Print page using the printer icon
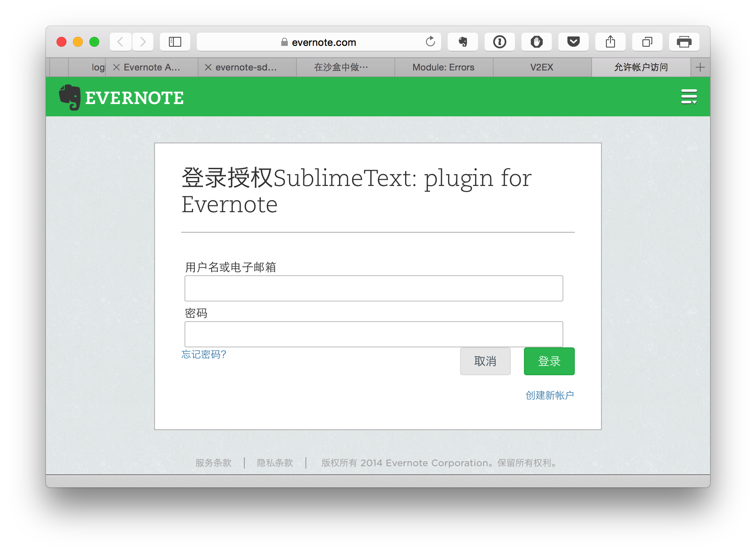This screenshot has height=553, width=756. [684, 42]
